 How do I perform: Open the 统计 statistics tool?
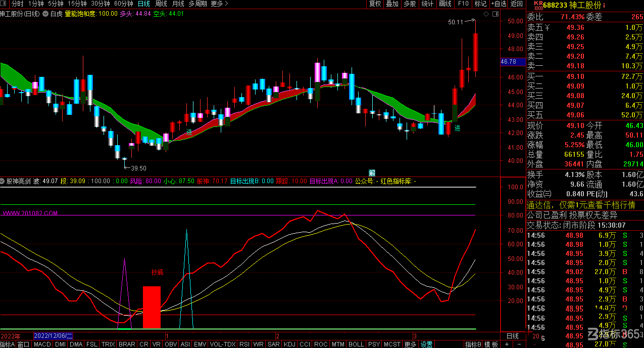point(427,4)
